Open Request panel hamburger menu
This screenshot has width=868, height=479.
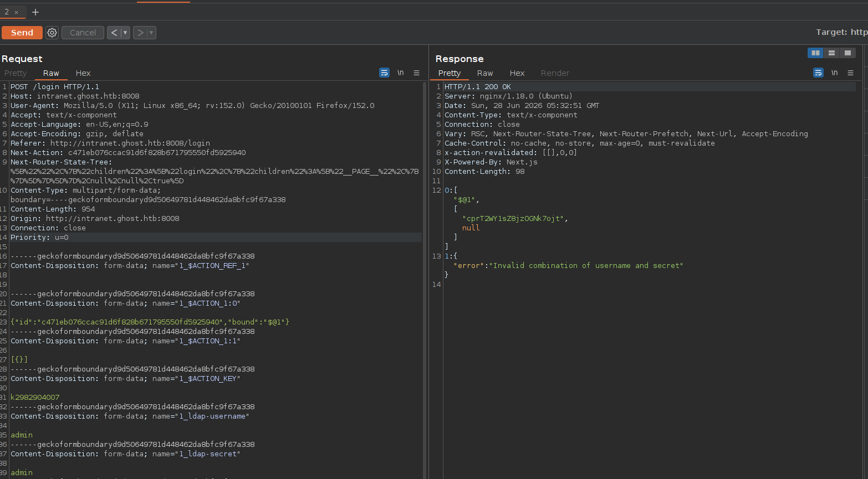[416, 73]
